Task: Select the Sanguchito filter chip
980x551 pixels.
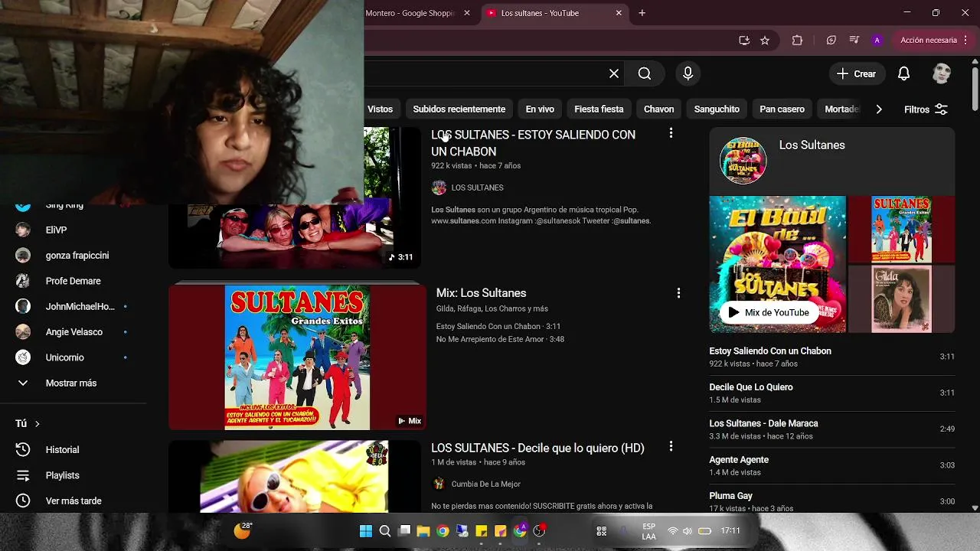Action: point(717,109)
